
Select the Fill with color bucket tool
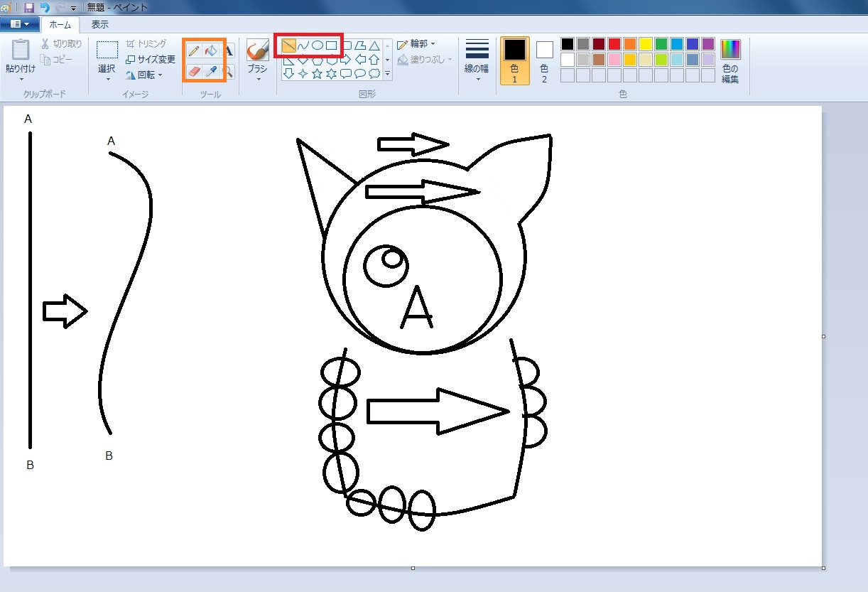[x=211, y=50]
